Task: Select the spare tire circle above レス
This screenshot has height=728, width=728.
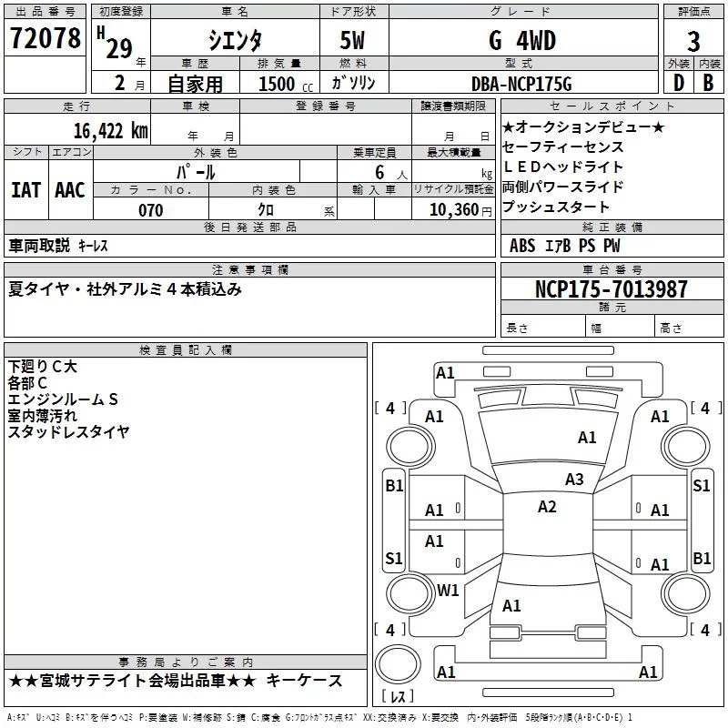Action: tap(398, 663)
